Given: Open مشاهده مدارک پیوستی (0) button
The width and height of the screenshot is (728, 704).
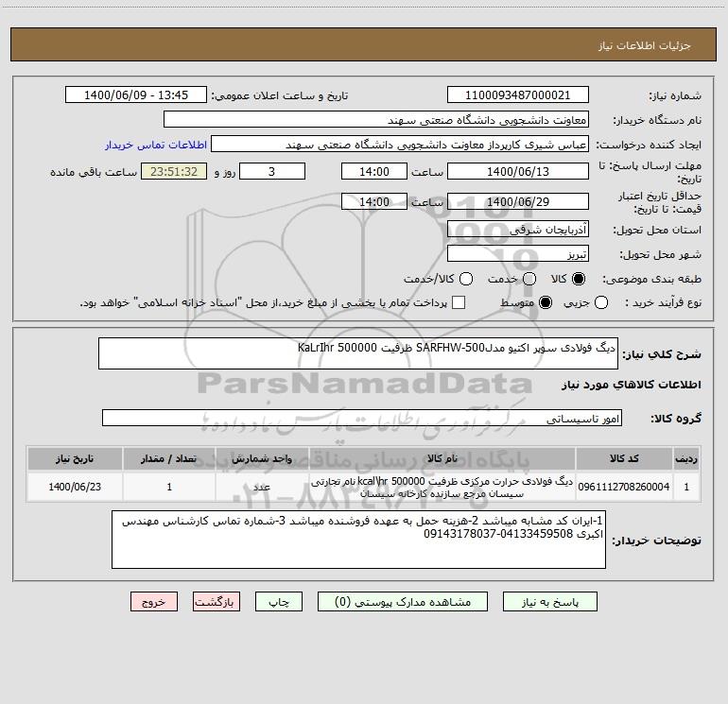Looking at the screenshot, I should (403, 602).
